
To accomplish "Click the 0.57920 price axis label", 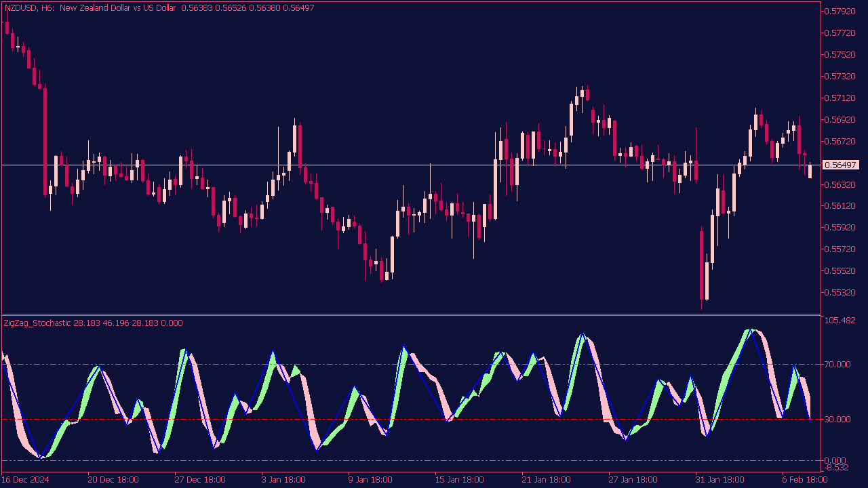I will pyautogui.click(x=841, y=12).
